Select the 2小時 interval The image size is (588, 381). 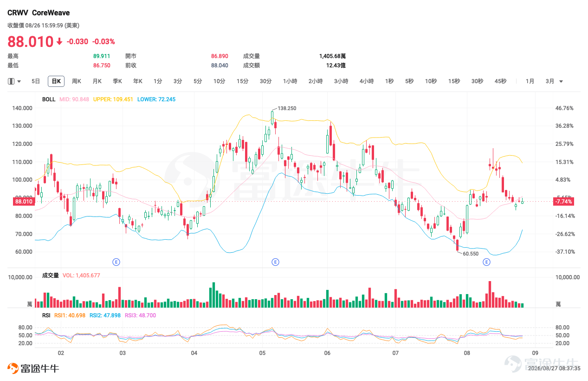tap(316, 81)
